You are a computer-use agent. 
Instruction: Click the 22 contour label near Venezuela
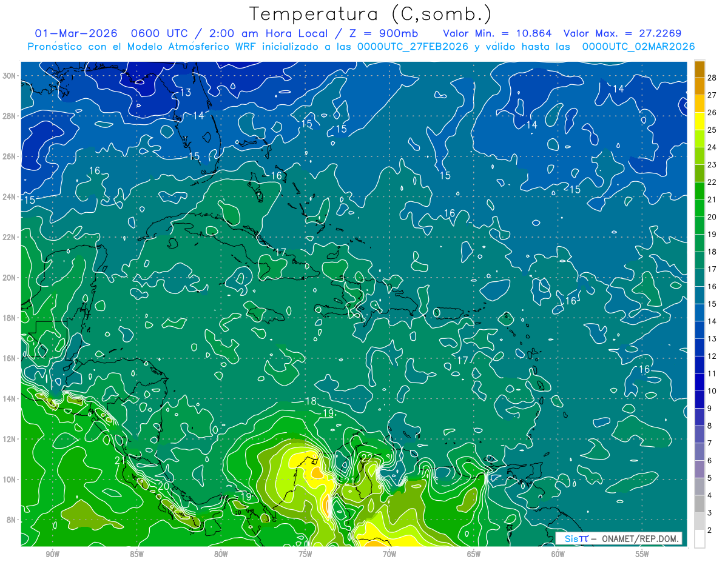click(366, 457)
